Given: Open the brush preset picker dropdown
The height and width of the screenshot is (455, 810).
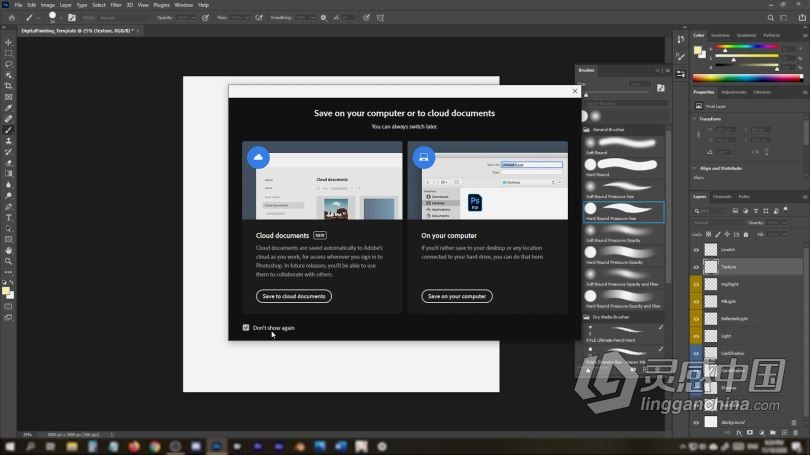Looking at the screenshot, I should click(61, 18).
